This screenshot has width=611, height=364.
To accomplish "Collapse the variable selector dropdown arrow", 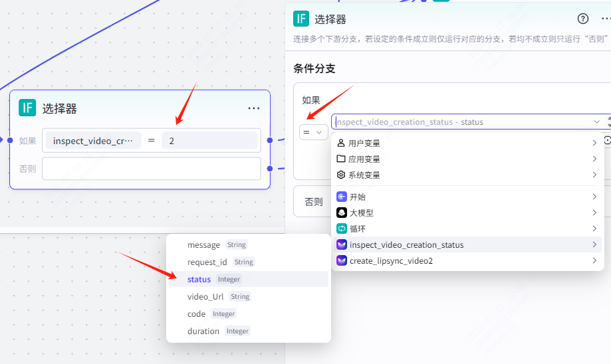I will pyautogui.click(x=596, y=122).
